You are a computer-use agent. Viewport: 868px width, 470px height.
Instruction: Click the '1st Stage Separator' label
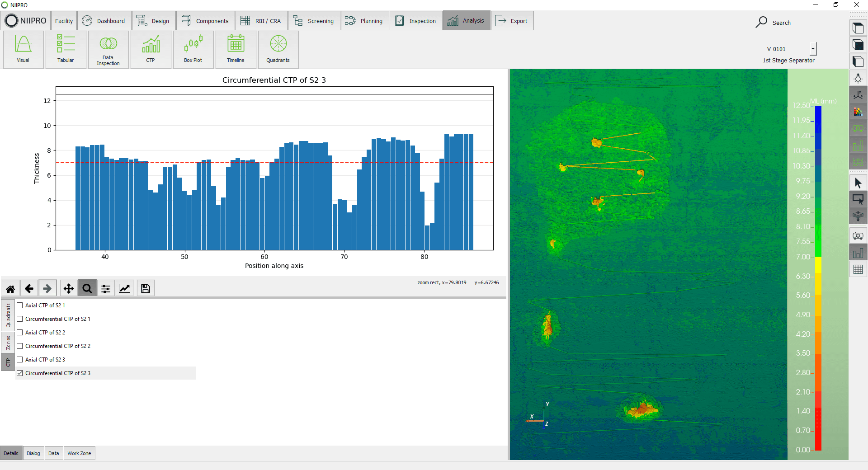[x=788, y=61]
